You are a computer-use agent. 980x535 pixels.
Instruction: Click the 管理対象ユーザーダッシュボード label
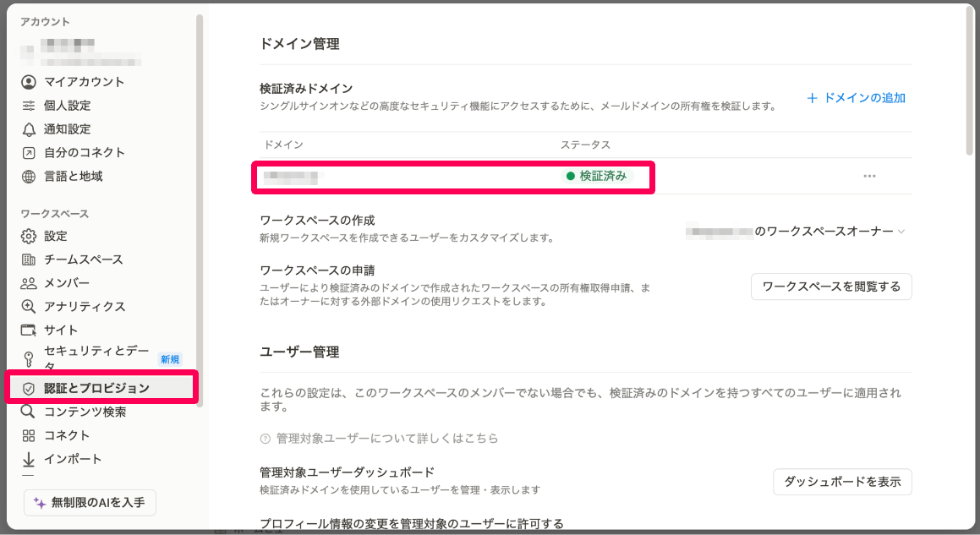(347, 472)
